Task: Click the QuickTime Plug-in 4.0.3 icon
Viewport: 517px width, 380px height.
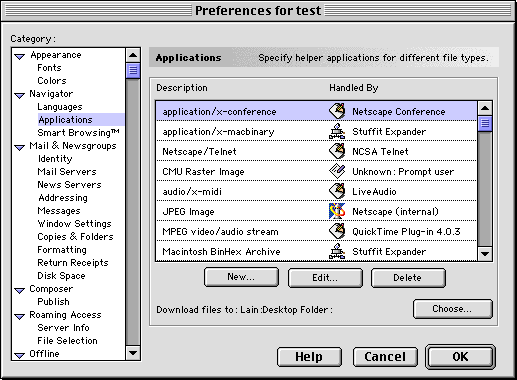Action: 337,231
